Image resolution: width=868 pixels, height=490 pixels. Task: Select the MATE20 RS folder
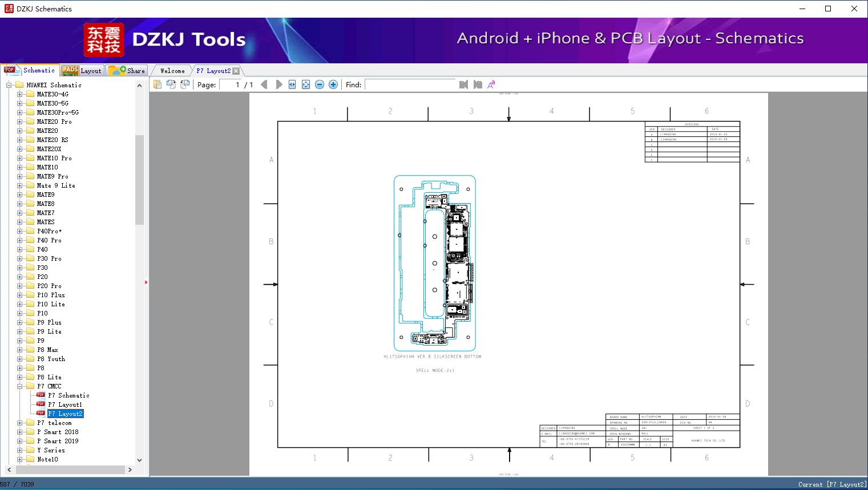pos(53,140)
